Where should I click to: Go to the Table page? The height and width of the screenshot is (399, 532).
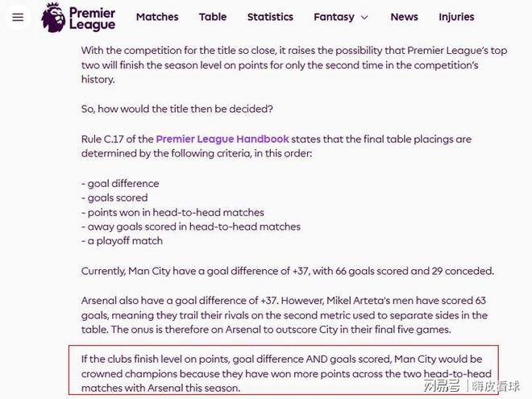click(213, 17)
